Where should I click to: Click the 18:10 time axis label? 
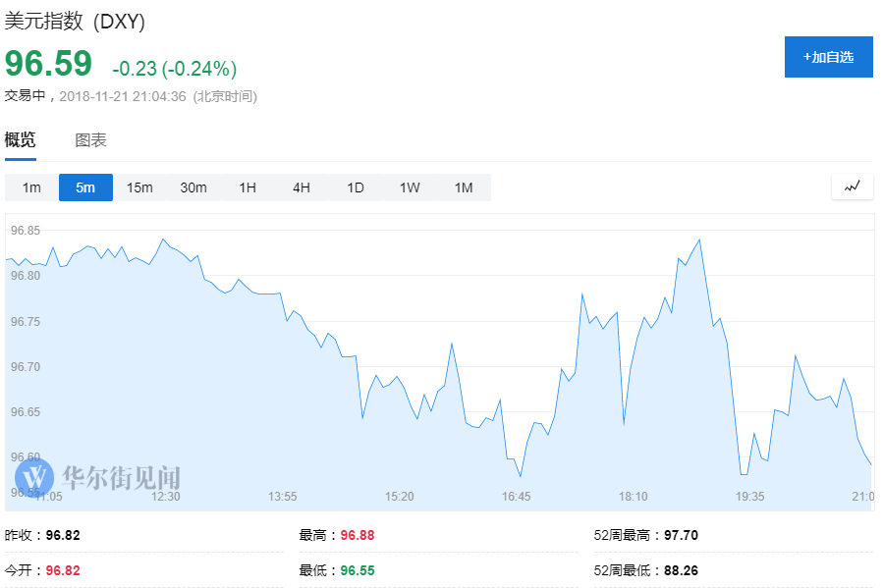tap(633, 497)
